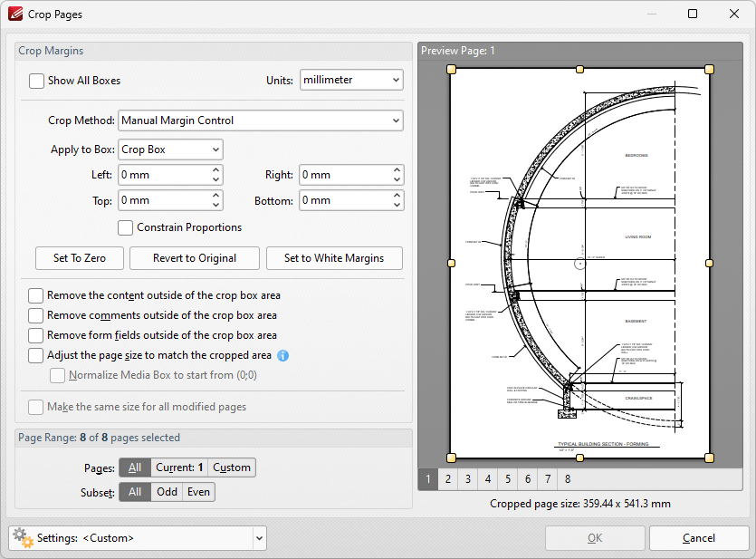Maximize the Crop Pages dialog
Image resolution: width=756 pixels, height=559 pixels.
point(693,14)
